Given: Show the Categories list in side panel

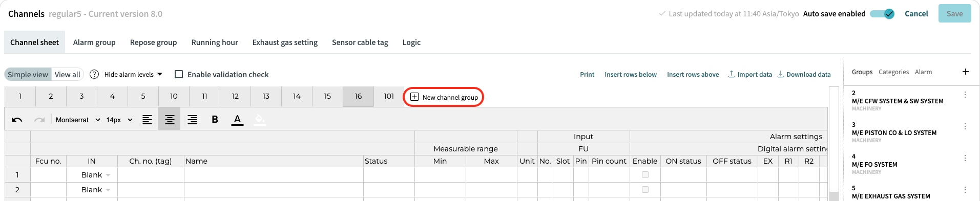Looking at the screenshot, I should coord(893,72).
